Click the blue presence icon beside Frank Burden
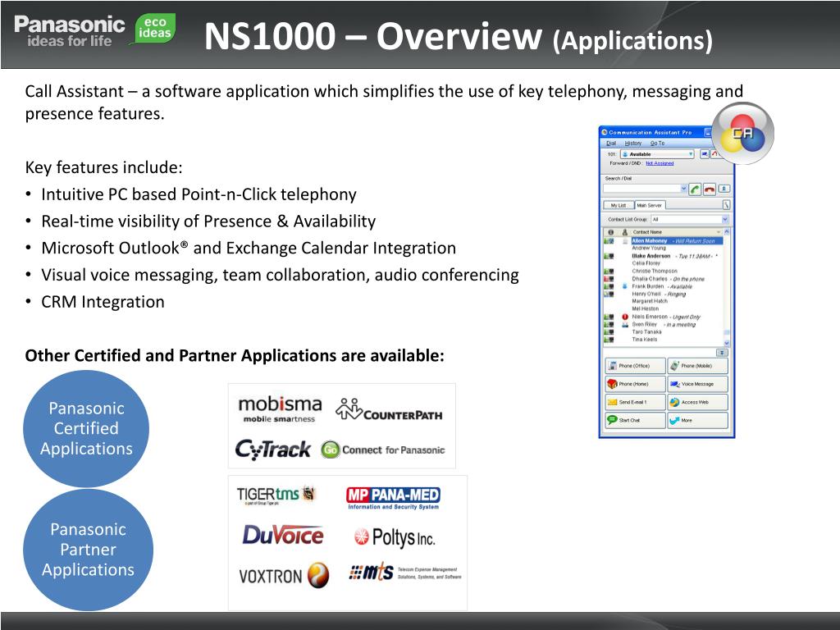Image resolution: width=840 pixels, height=630 pixels. (624, 286)
